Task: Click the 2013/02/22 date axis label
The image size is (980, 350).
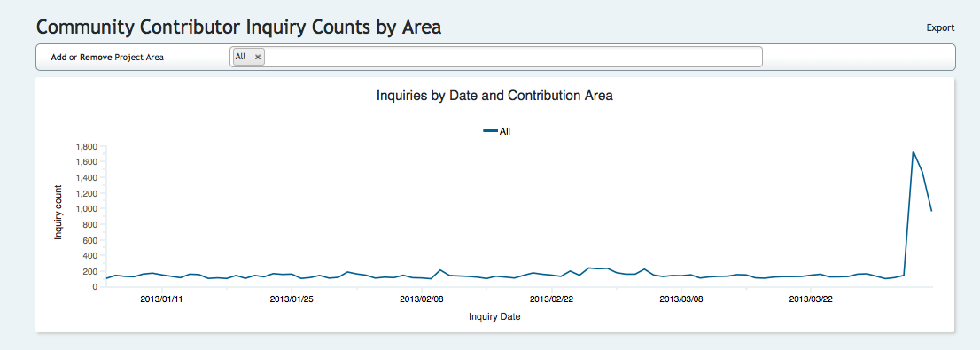Action: coord(551,299)
